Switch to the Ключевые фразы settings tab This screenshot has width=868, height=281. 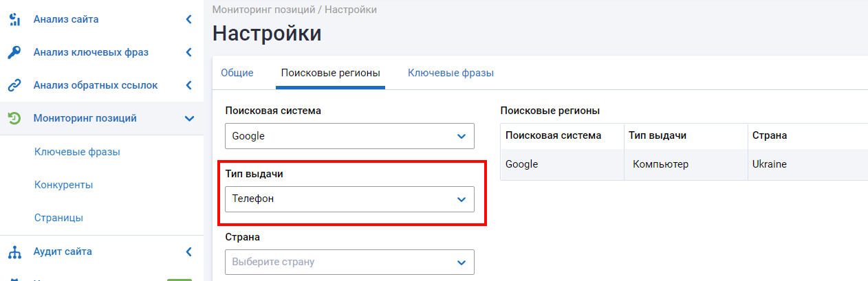[451, 73]
